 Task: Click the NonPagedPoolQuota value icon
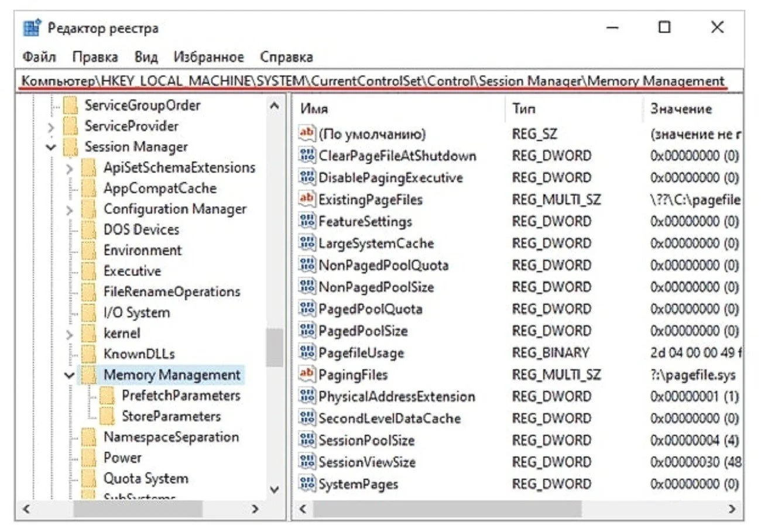[x=307, y=265]
